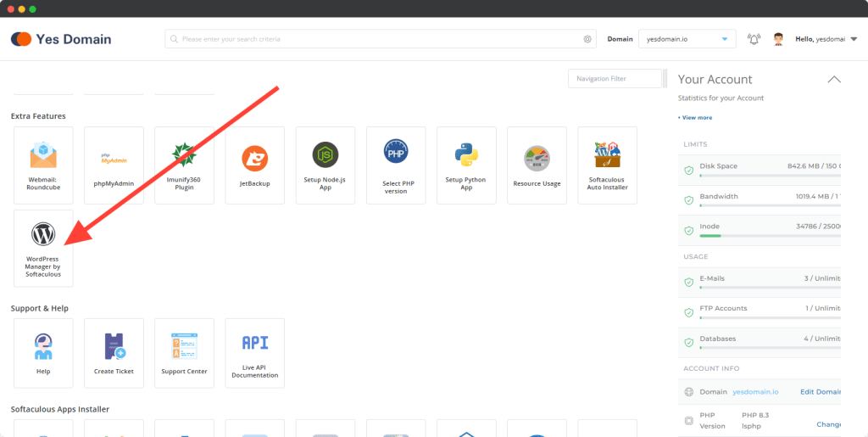Open Live API Documentation
Viewport: 868px width, 437px height.
[x=254, y=353]
